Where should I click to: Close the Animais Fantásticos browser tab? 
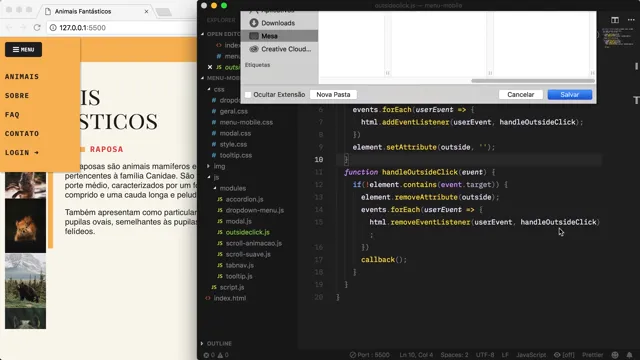coord(146,11)
